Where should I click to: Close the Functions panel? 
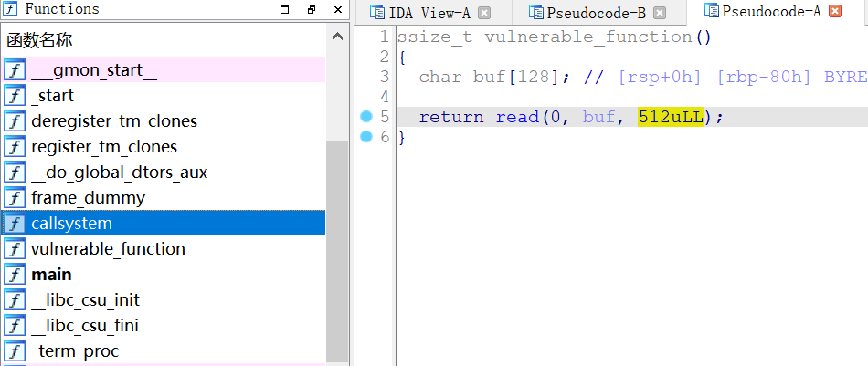point(337,10)
